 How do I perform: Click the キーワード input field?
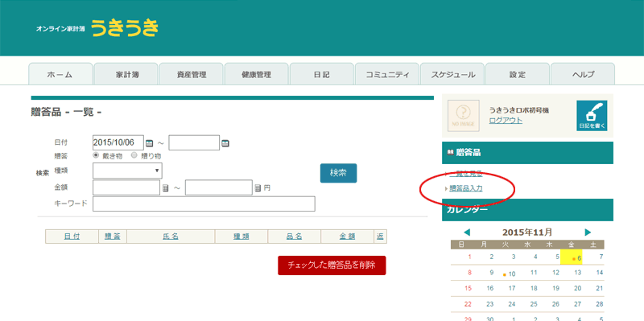pyautogui.click(x=204, y=204)
